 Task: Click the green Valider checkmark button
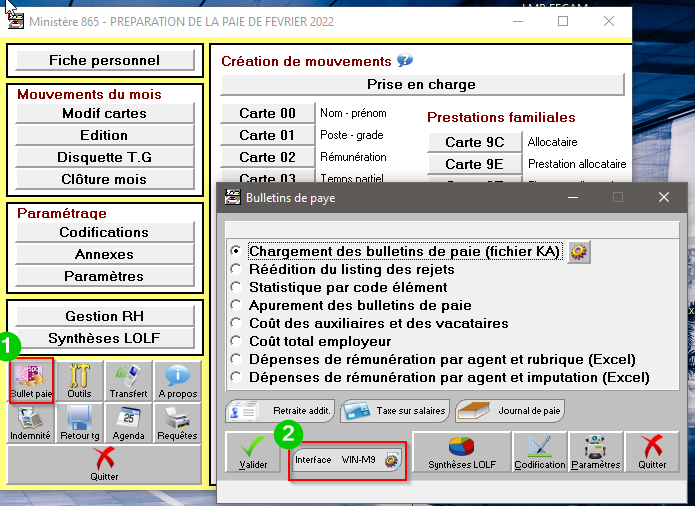[x=253, y=452]
